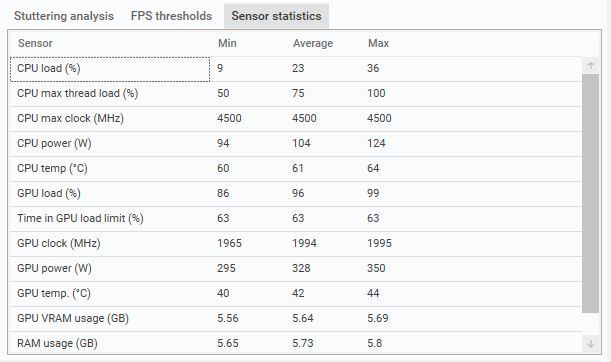
Task: Click the scroll up arrow icon
Action: (x=590, y=66)
